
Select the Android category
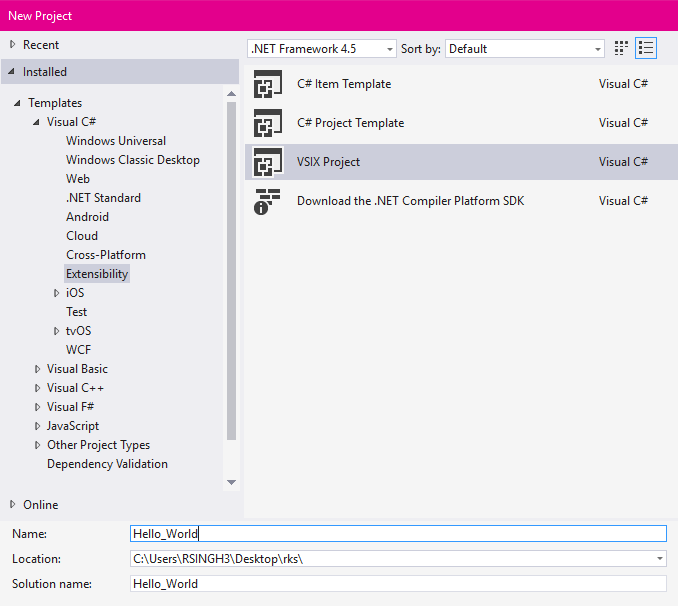click(87, 217)
